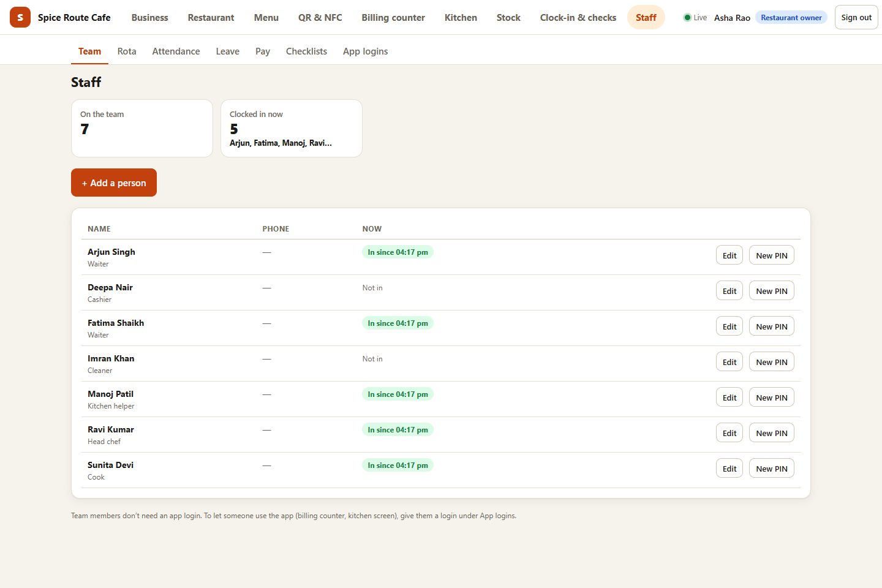
Task: Go to the Billing counter
Action: pos(393,17)
